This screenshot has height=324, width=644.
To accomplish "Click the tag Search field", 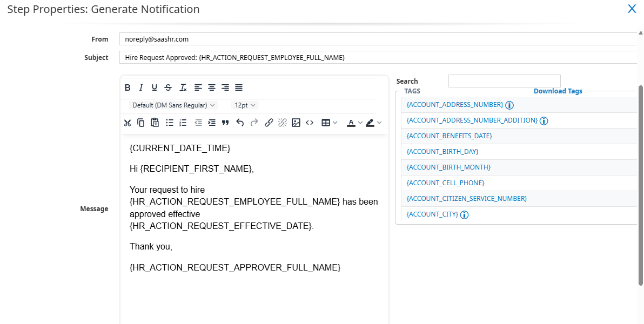I will 504,80.
